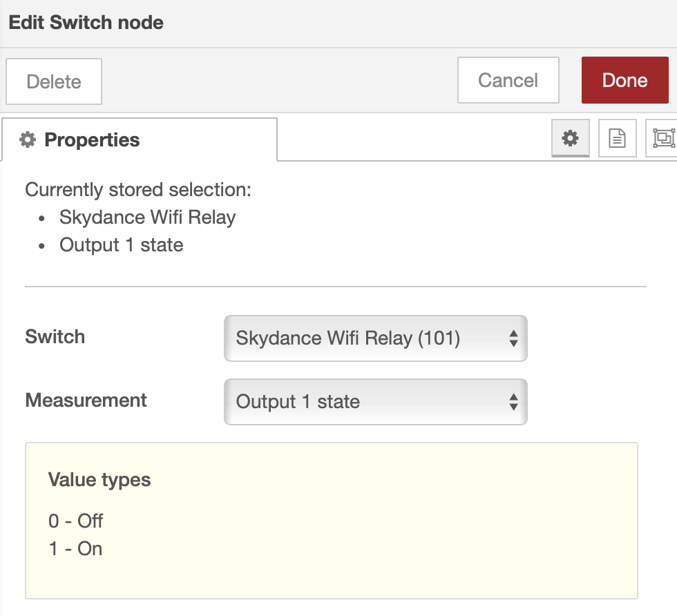Open the node appearance settings icon
The width and height of the screenshot is (677, 616).
(662, 138)
